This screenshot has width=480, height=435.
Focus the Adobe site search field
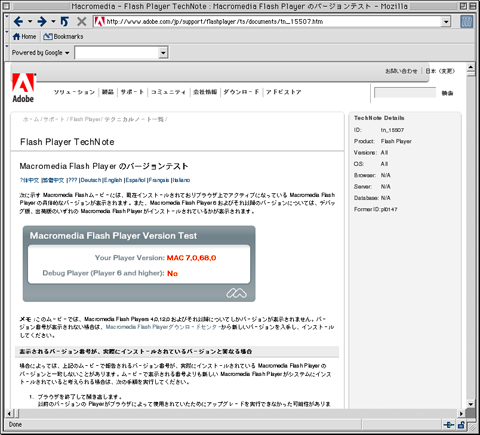405,93
